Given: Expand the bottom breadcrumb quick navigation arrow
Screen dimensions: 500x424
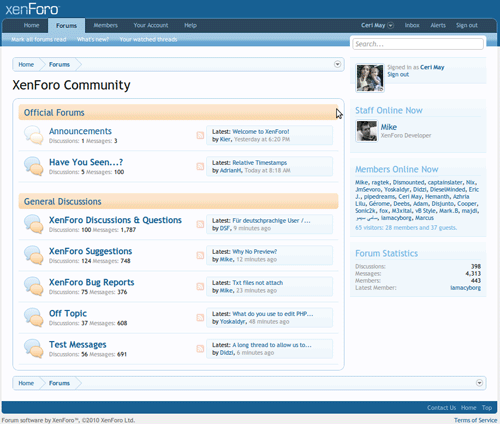Looking at the screenshot, I should [479, 383].
